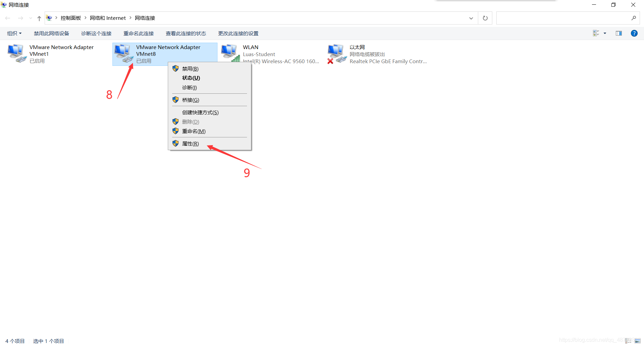The width and height of the screenshot is (644, 346).
Task: Click the change view layout icon
Action: [x=596, y=33]
